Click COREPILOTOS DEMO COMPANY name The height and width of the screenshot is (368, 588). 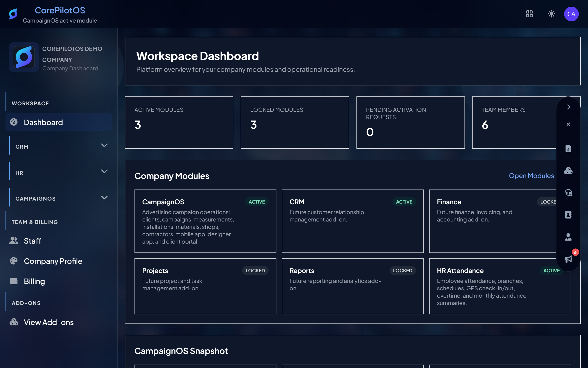[x=72, y=54]
